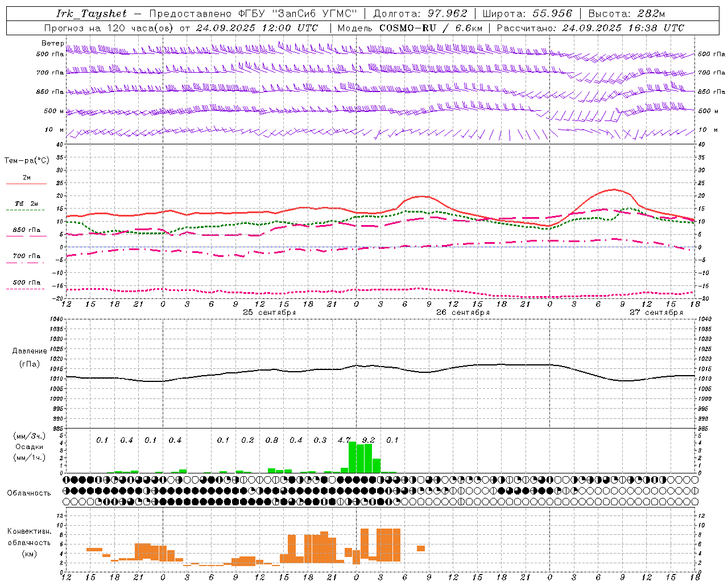This screenshot has width=728, height=582.
Task: Click the Td 2м dew point legend entry
Action: 26,203
